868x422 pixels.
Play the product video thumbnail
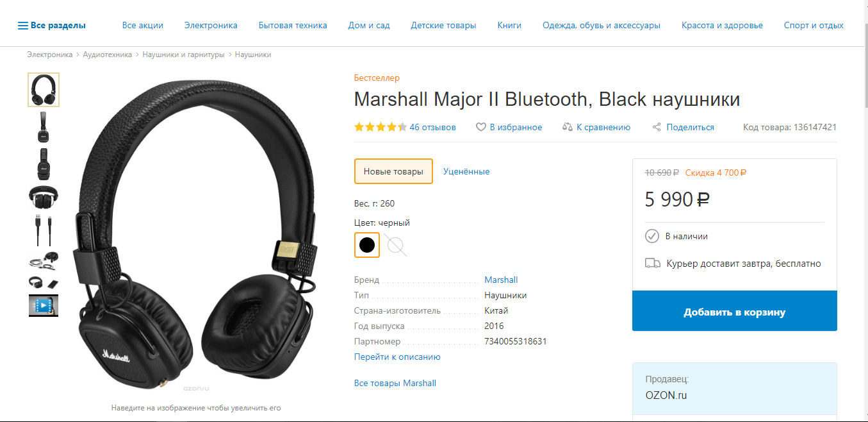pyautogui.click(x=44, y=305)
